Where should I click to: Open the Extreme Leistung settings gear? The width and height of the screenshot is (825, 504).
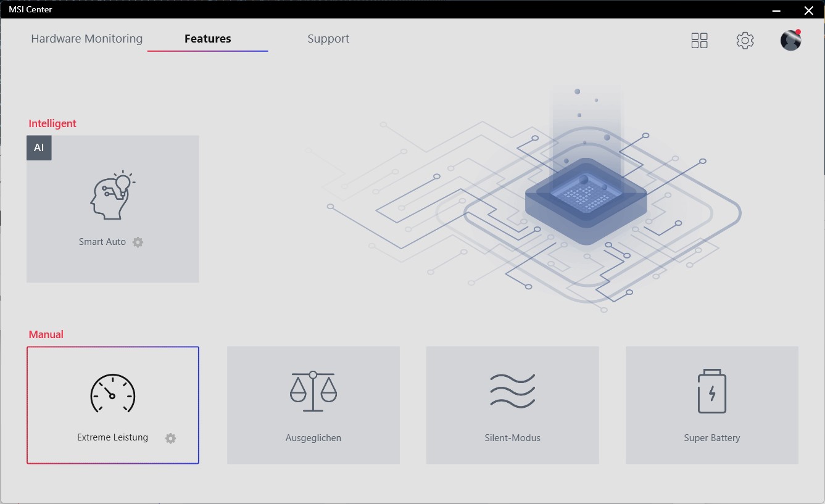pos(171,438)
